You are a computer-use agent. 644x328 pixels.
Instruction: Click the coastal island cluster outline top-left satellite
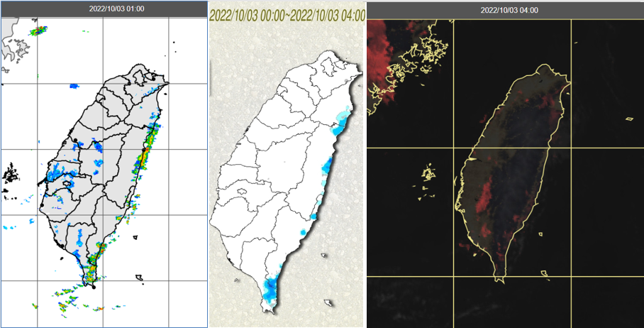pos(426,50)
